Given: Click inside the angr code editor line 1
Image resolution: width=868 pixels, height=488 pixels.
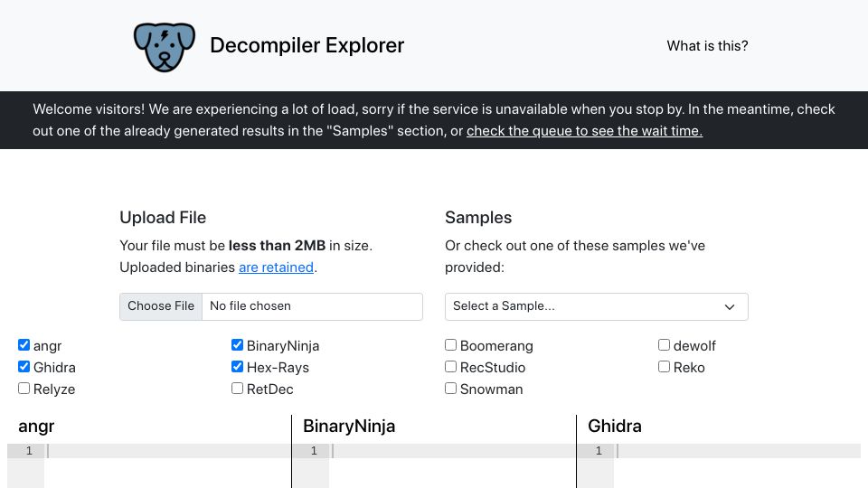Looking at the screenshot, I should 168,451.
